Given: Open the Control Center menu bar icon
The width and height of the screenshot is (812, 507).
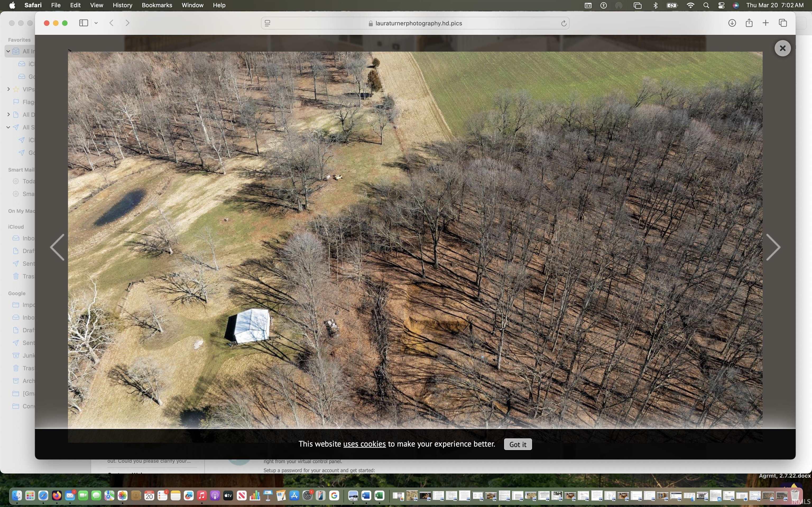Looking at the screenshot, I should [721, 5].
